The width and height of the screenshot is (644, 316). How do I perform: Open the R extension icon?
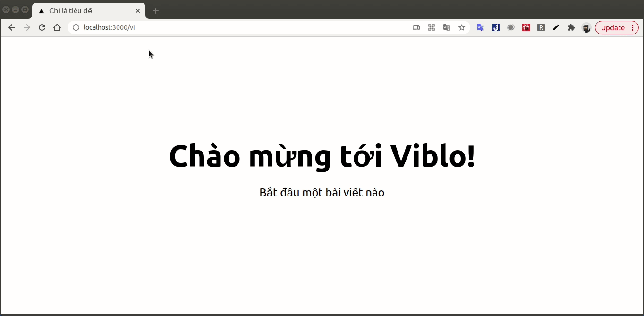(x=541, y=27)
